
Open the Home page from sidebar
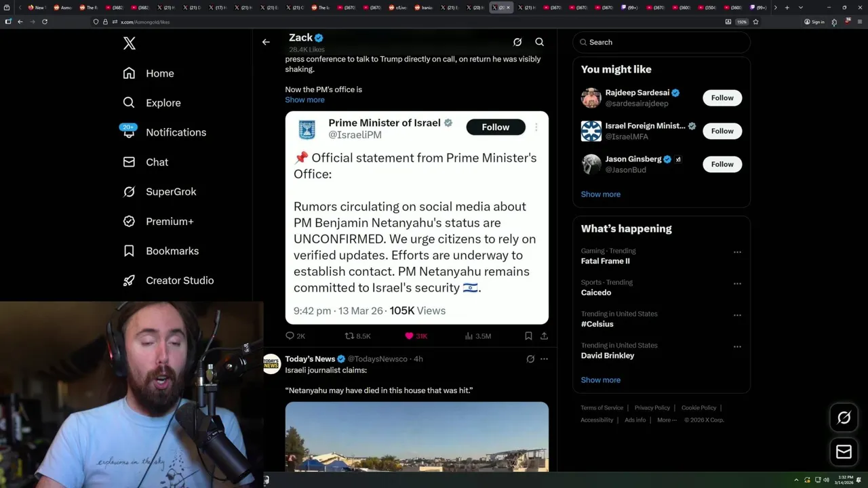point(149,73)
